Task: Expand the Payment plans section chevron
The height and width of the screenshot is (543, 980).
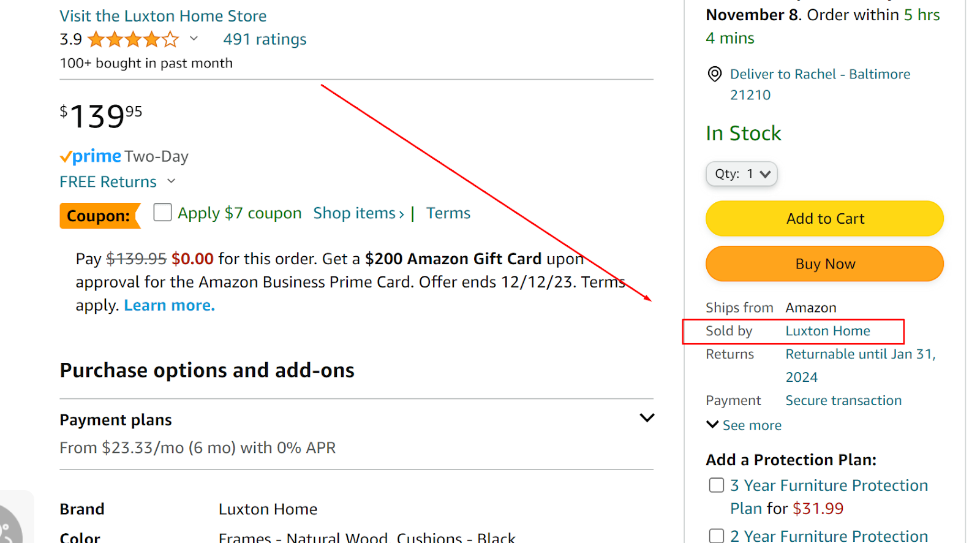Action: click(x=647, y=418)
